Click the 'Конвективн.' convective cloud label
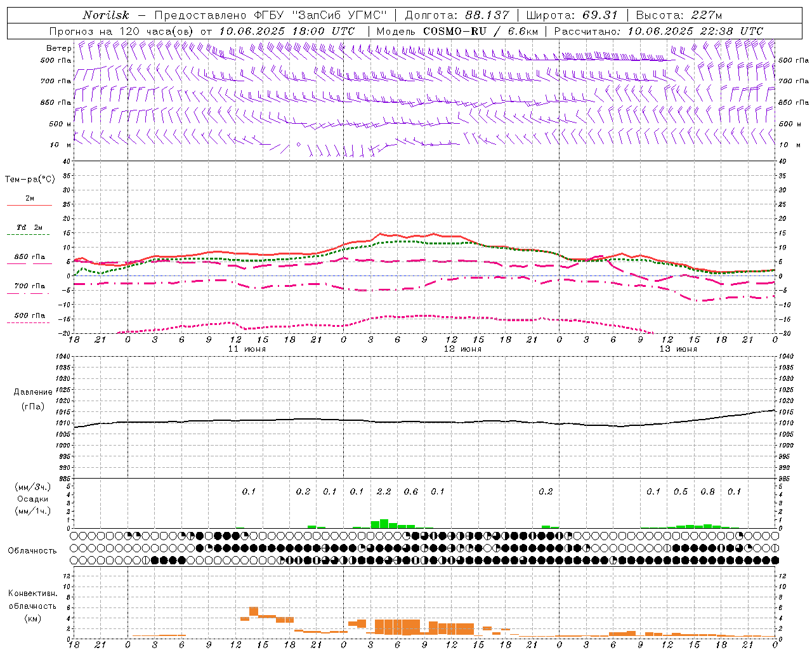 [32, 594]
